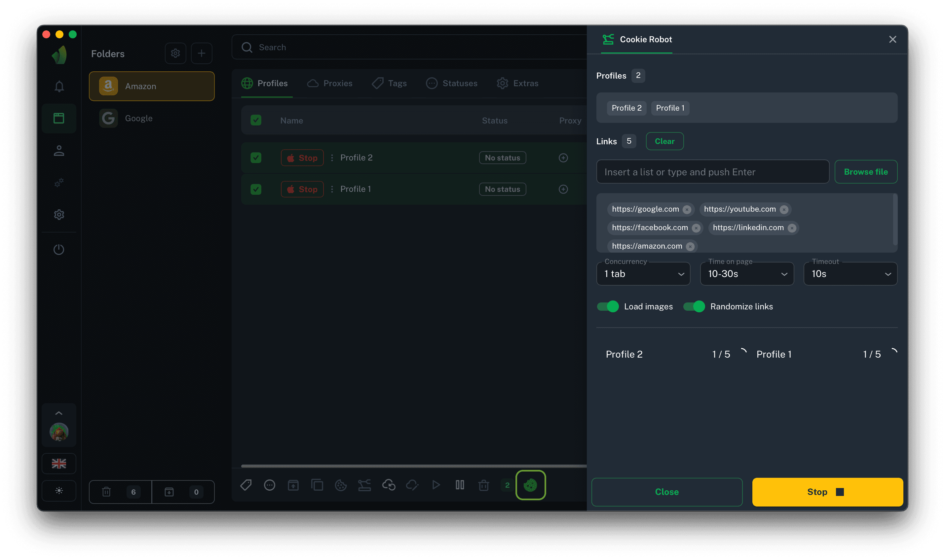Click the notifications bell icon in sidebar

point(59,87)
